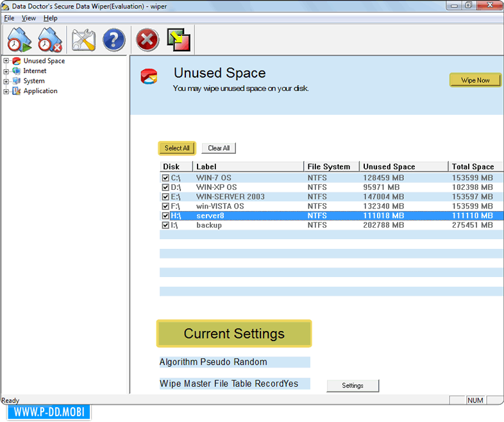Viewport: 504px width, 422px height.
Task: Click the NUM status bar indicator
Action: click(x=475, y=400)
